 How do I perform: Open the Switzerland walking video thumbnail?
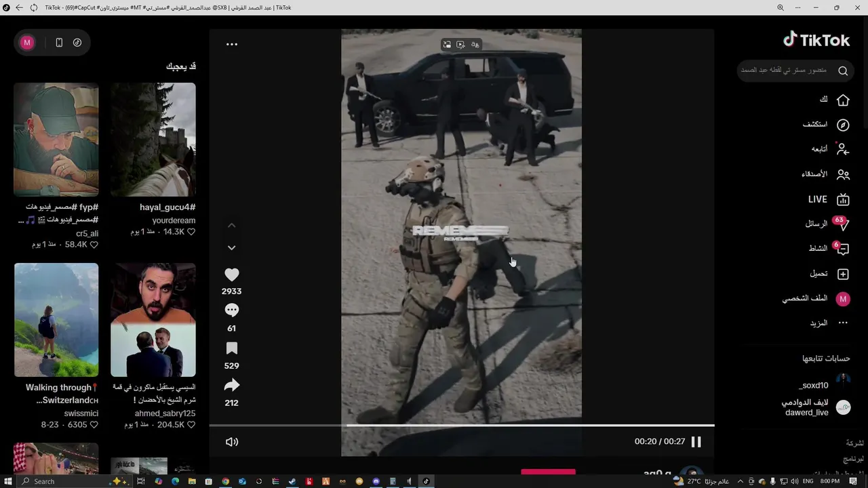[x=56, y=320]
